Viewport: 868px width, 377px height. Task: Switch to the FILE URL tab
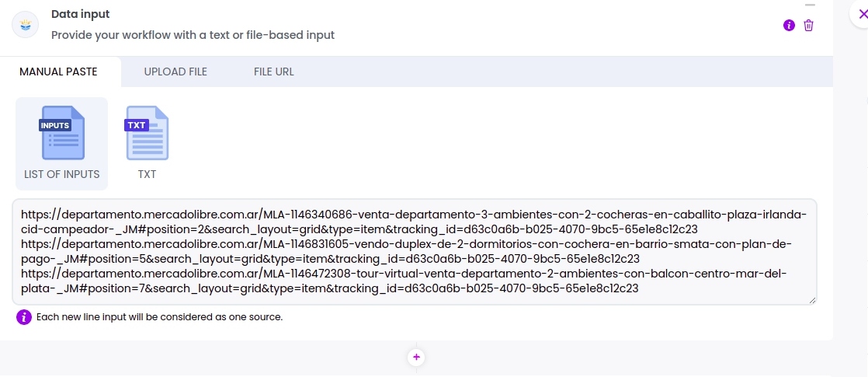tap(274, 72)
